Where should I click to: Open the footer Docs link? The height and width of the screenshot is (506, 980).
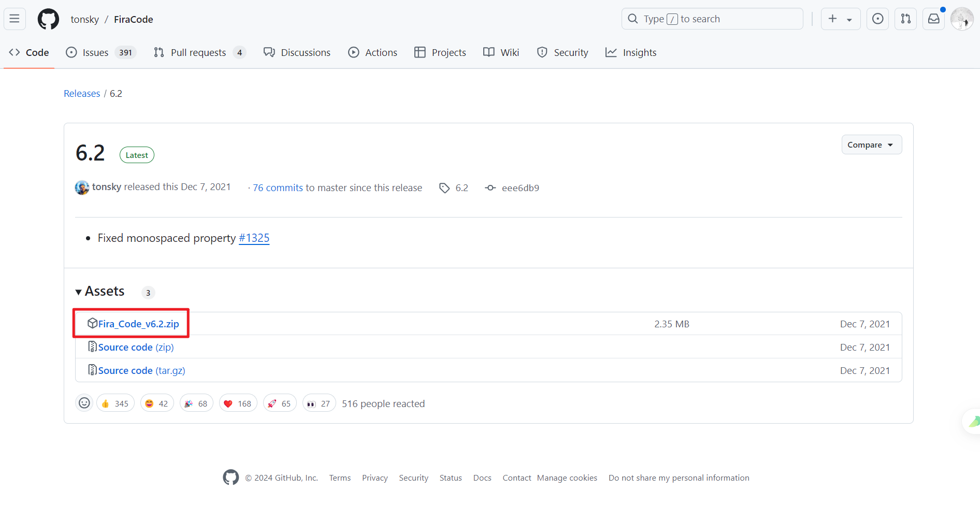point(482,478)
